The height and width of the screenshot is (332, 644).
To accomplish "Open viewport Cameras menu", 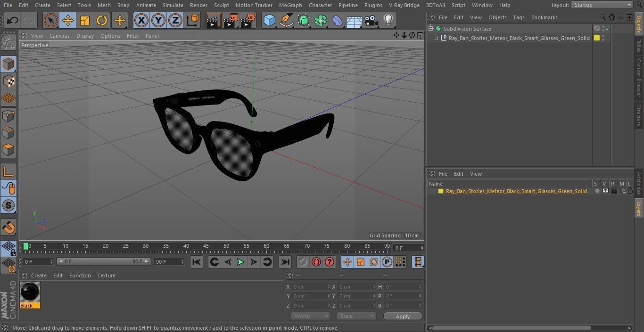I will (59, 36).
